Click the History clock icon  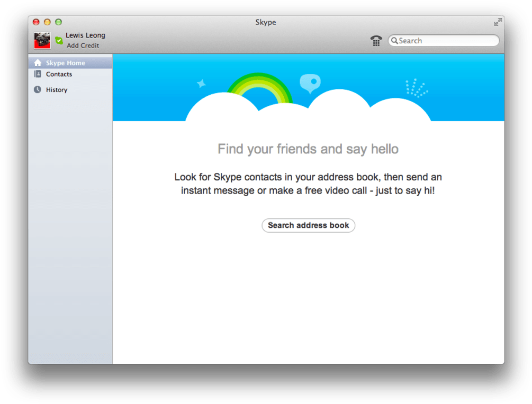point(38,89)
